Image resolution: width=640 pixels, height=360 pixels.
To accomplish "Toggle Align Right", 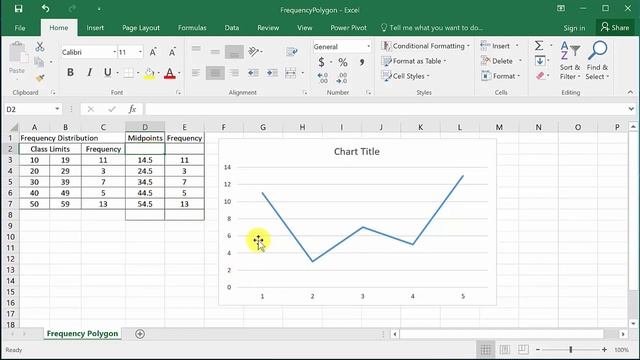I will (x=234, y=73).
